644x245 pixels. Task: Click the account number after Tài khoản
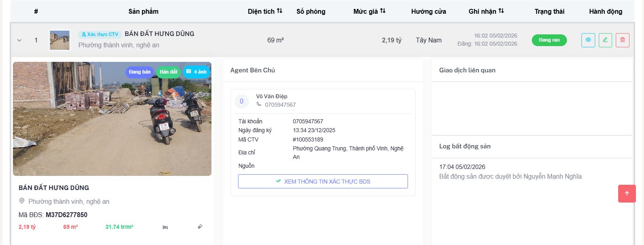(308, 121)
